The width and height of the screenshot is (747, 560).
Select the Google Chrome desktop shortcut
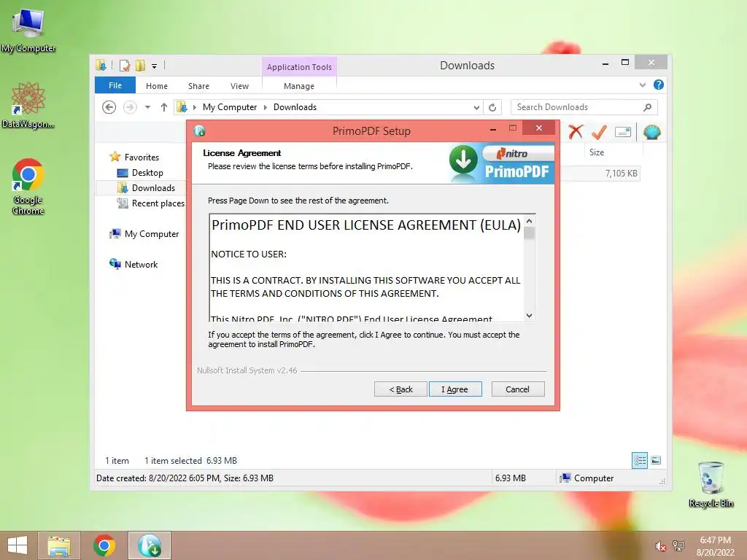(x=28, y=187)
